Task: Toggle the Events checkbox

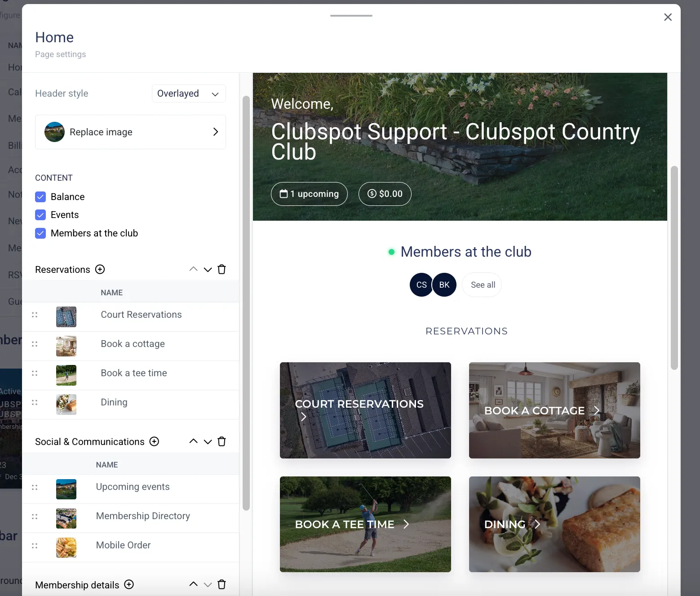Action: click(x=40, y=215)
